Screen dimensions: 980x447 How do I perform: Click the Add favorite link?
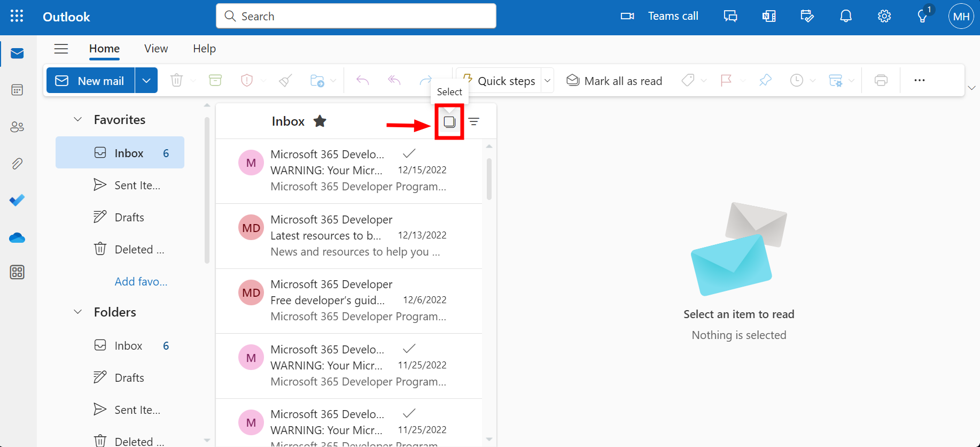point(141,282)
